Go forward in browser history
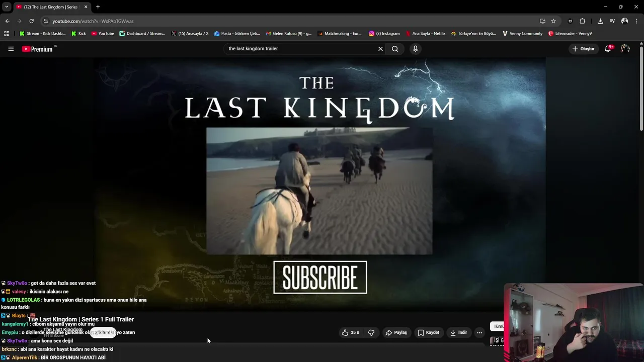 coord(19,21)
